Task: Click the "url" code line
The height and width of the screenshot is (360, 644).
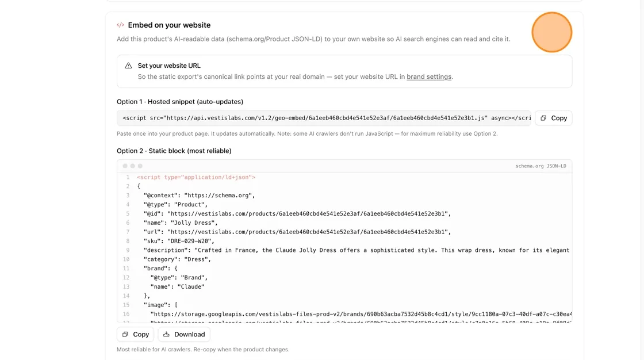Action: point(297,232)
